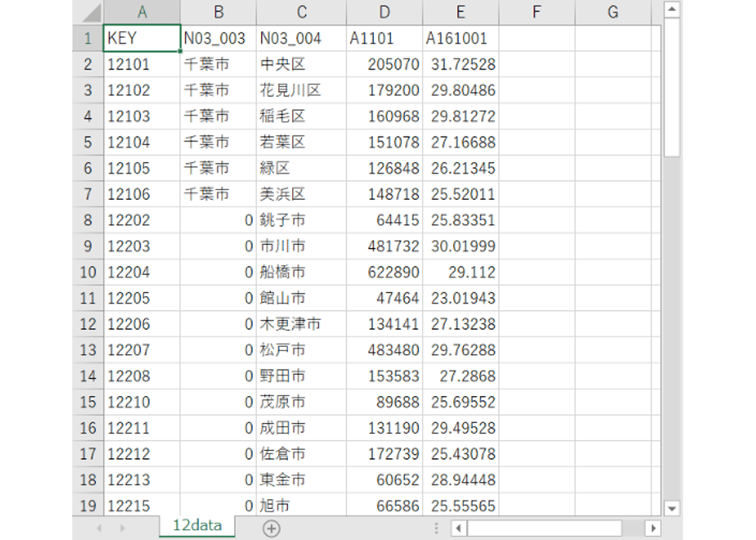The width and height of the screenshot is (756, 540).
Task: Select cell containing 12106
Action: pos(142,194)
